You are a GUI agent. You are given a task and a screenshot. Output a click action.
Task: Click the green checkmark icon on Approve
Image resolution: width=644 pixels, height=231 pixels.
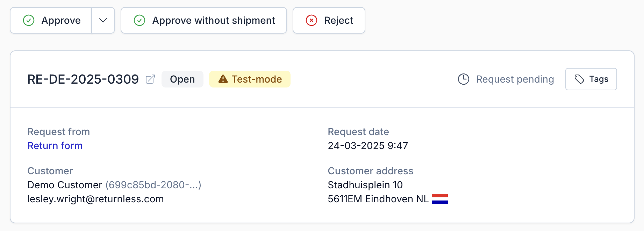(29, 21)
